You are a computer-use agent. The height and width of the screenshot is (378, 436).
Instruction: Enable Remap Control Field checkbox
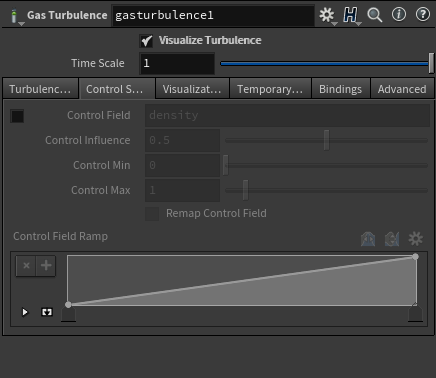point(152,214)
